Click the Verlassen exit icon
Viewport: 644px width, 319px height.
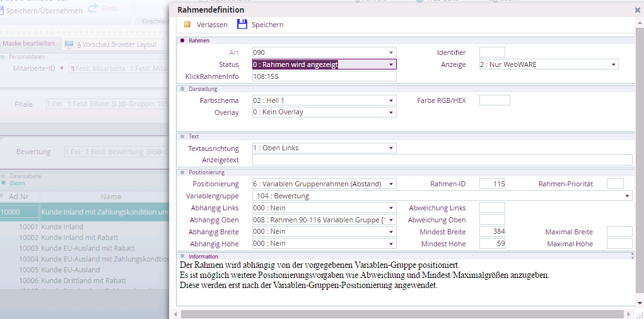(187, 25)
